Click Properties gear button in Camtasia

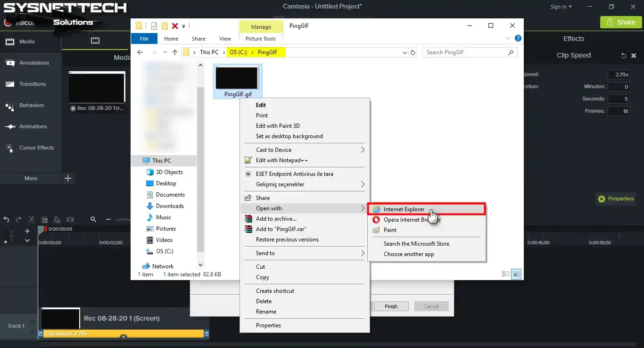pyautogui.click(x=616, y=199)
